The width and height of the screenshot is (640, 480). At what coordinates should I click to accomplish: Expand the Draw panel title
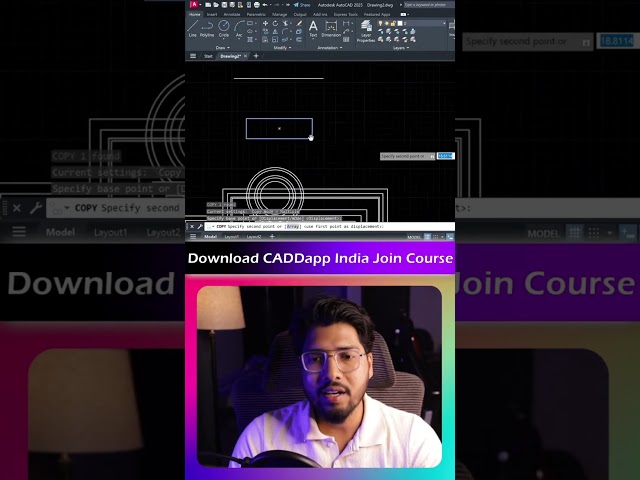222,48
